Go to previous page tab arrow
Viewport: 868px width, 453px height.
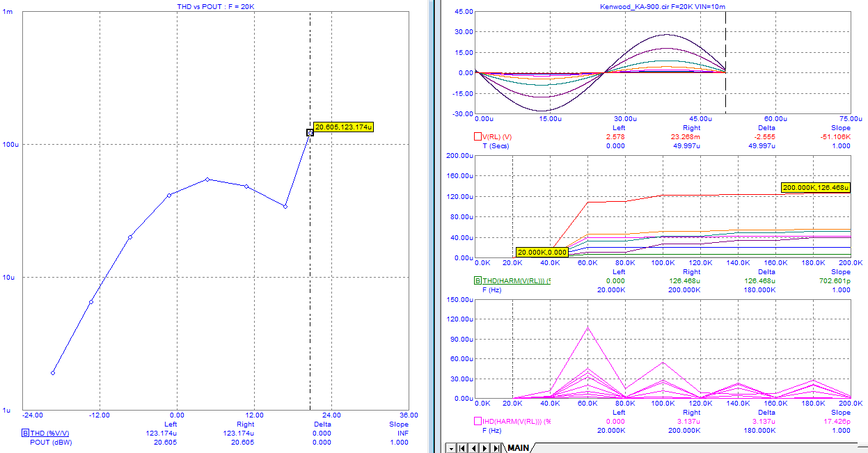tap(473, 448)
